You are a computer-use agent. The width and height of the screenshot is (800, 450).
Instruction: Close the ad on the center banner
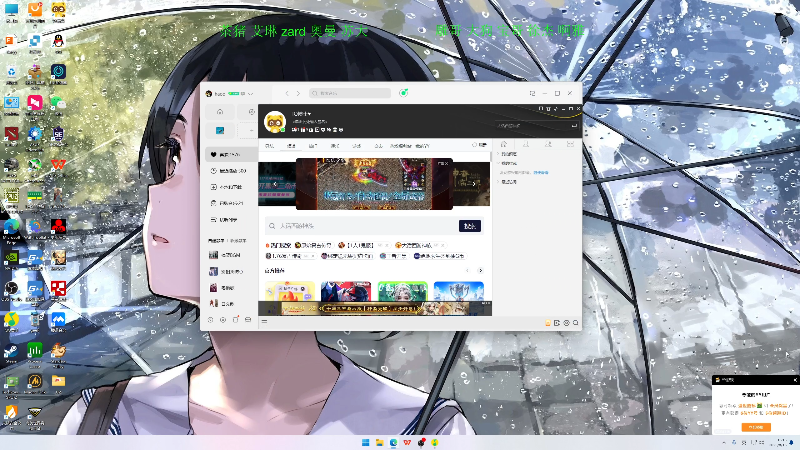click(446, 163)
